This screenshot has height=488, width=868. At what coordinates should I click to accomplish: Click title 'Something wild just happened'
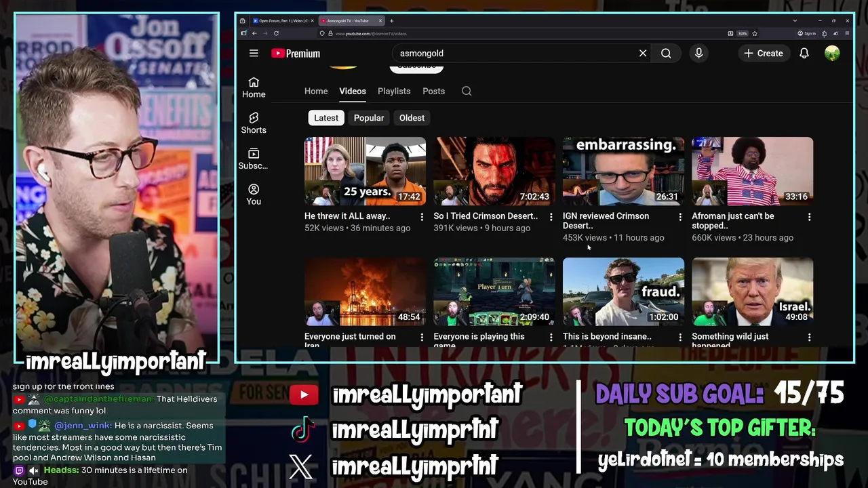[730, 341]
